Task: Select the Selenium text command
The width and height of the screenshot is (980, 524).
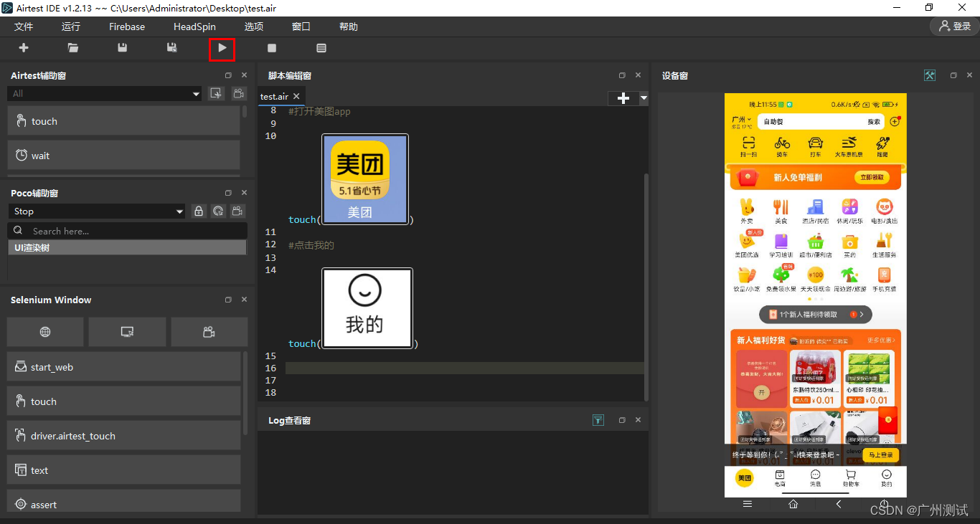Action: 123,470
